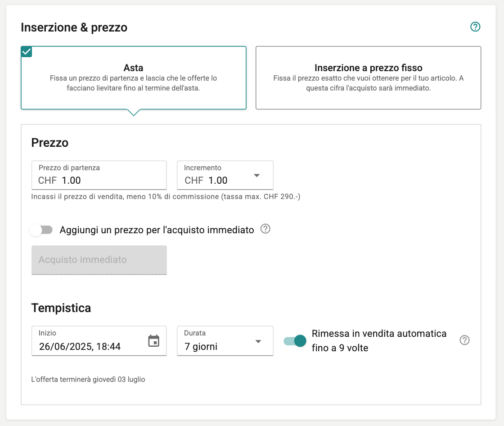Click the text L'offerta terminerà giovedì 03 luglio

pos(88,379)
